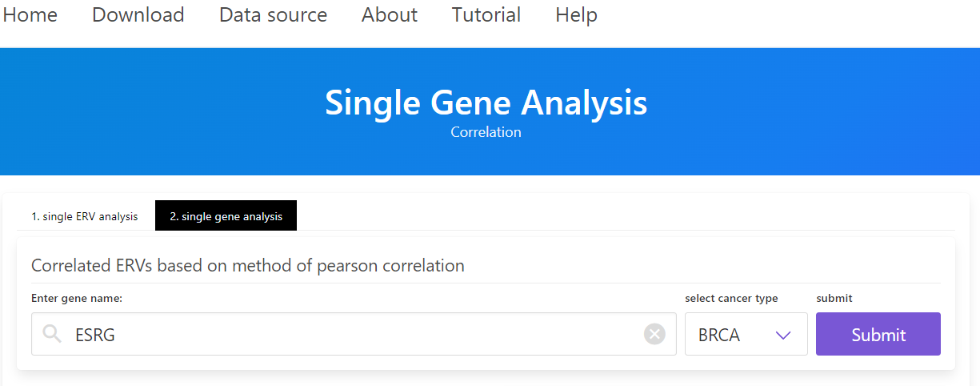Open the About page
980x386 pixels.
pyautogui.click(x=390, y=15)
